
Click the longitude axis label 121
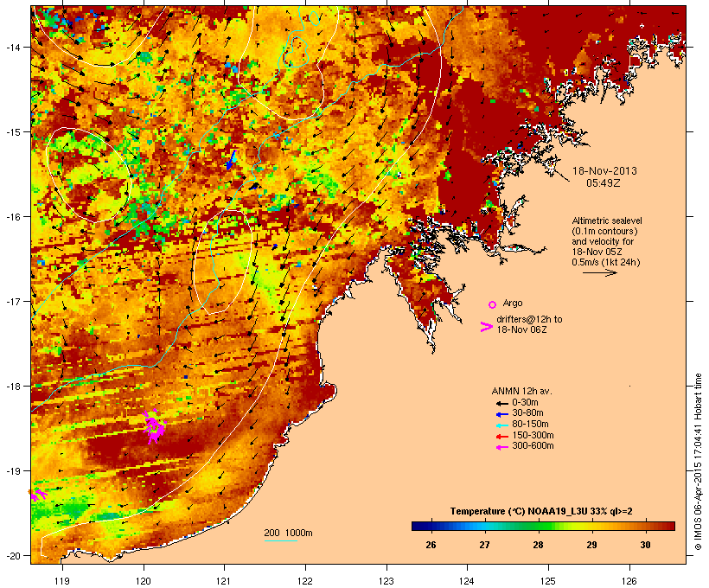224,581
